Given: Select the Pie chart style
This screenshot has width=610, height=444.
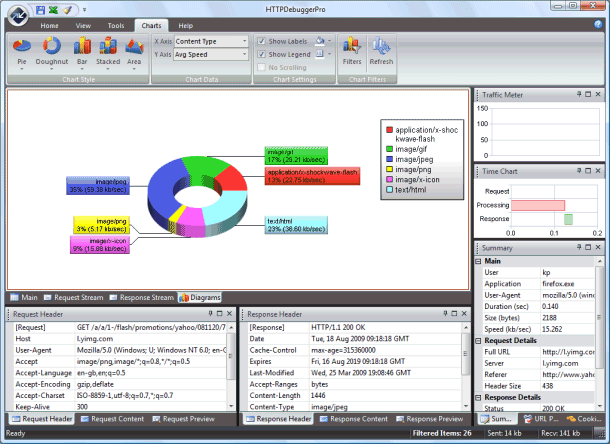Looking at the screenshot, I should tap(22, 51).
